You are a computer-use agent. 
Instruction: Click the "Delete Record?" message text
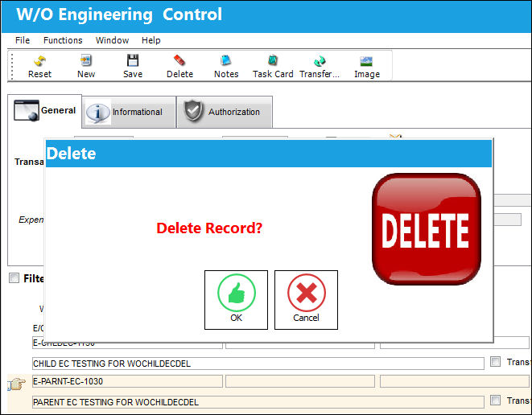209,228
